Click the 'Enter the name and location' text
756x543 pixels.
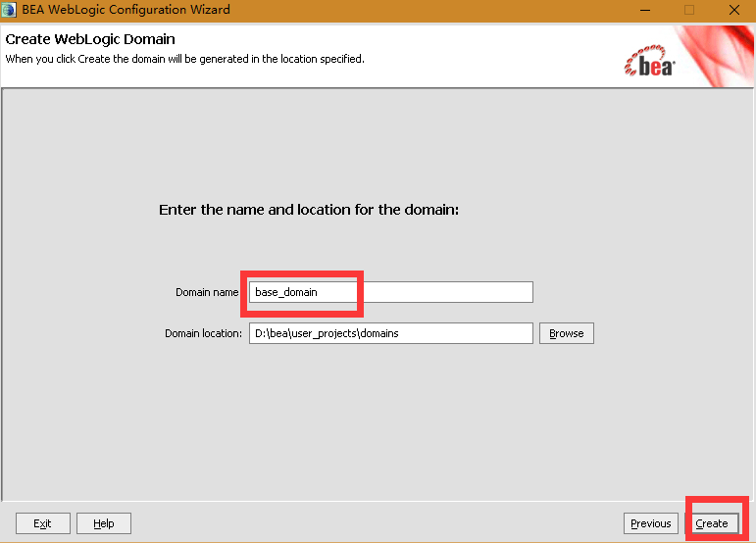[x=309, y=210]
